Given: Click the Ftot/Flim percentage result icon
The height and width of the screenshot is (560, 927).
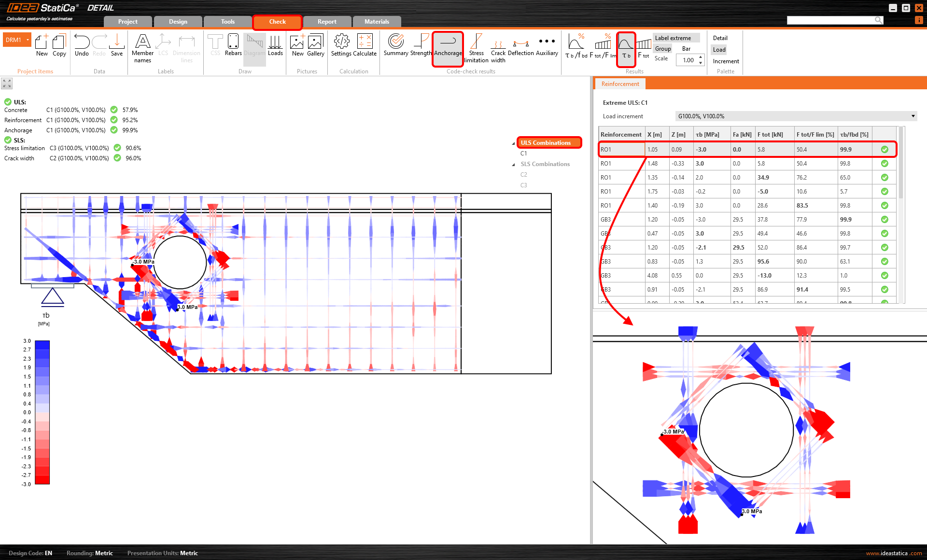Looking at the screenshot, I should click(x=603, y=45).
